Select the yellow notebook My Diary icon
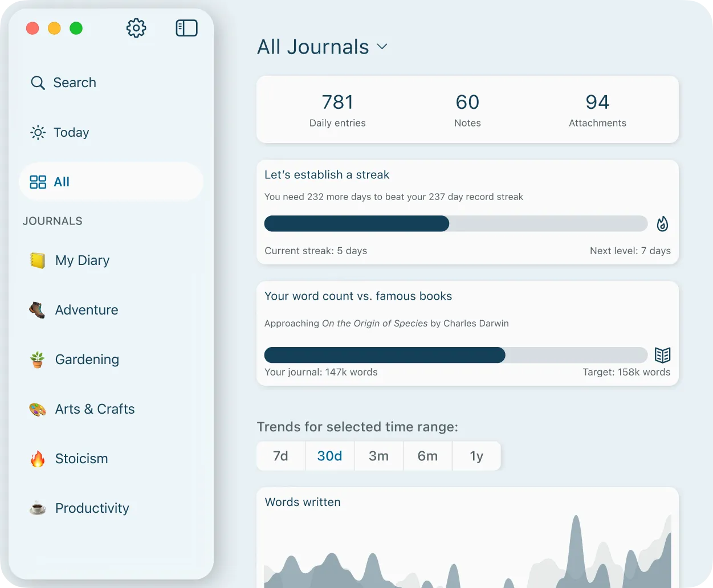This screenshot has width=713, height=588. 38,260
